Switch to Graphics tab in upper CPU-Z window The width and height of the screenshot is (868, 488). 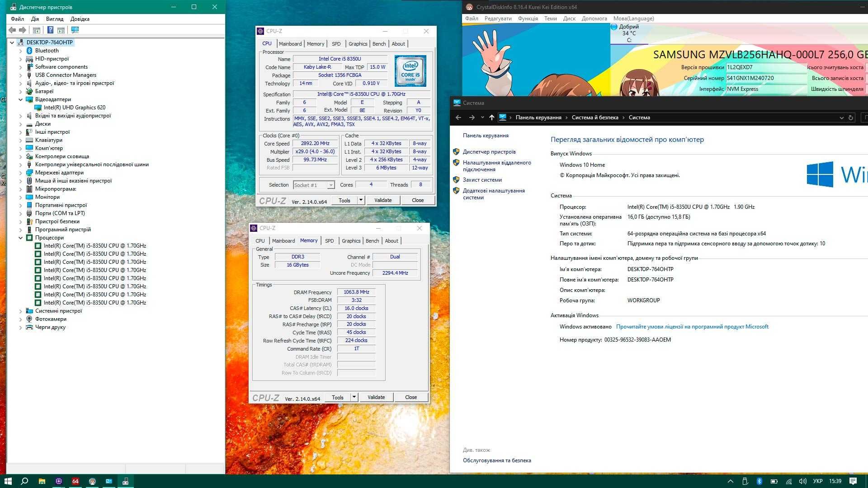point(358,44)
